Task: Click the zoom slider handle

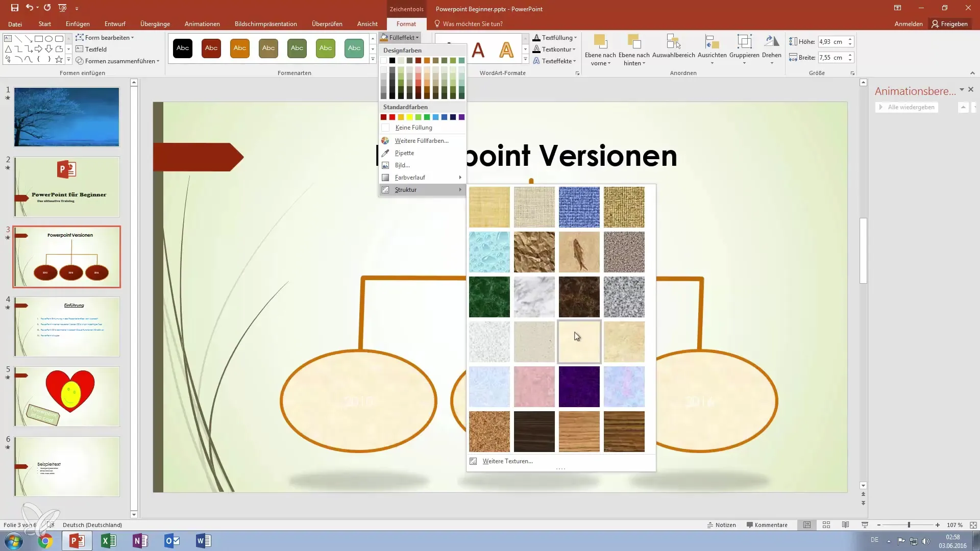Action: [x=909, y=525]
